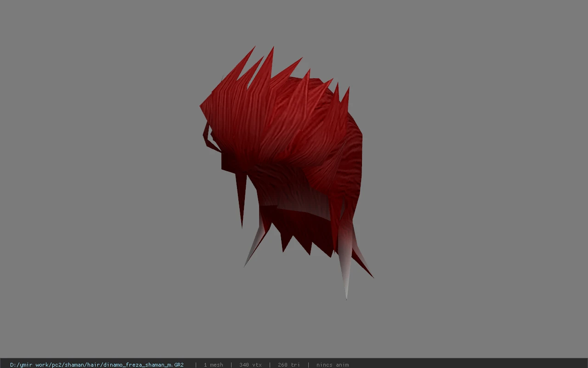The height and width of the screenshot is (368, 588).
Task: Click the file path dinamo_freza_shaman_m.GR2 in status bar
Action: tap(97, 365)
